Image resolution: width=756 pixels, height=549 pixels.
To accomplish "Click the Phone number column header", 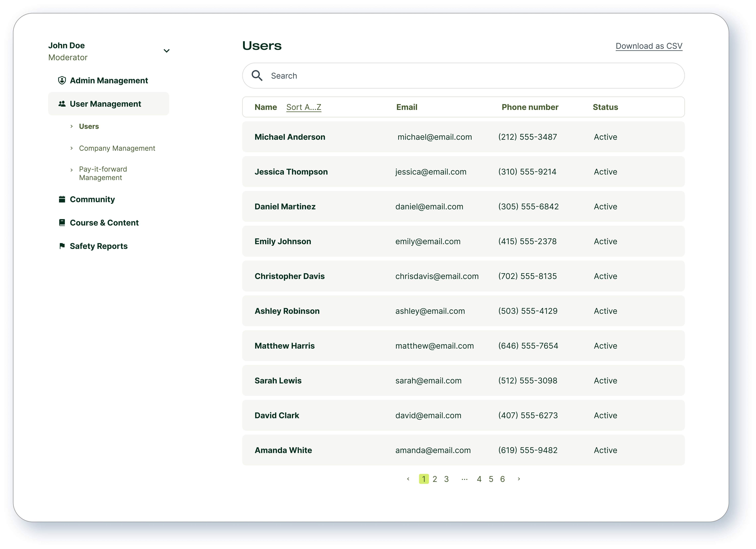I will click(530, 107).
